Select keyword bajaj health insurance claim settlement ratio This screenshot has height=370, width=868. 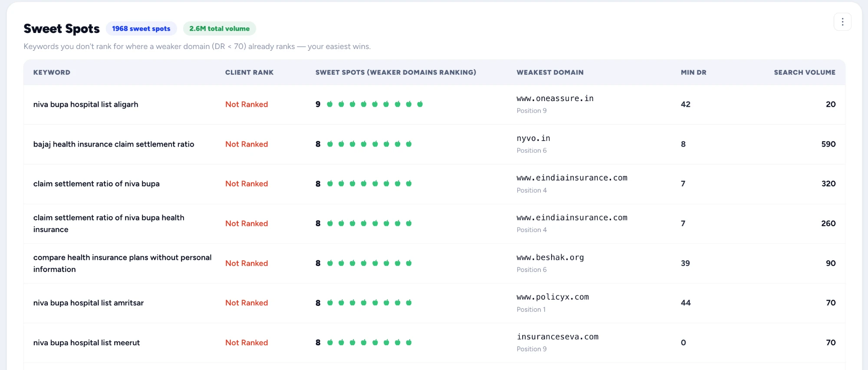coord(114,144)
